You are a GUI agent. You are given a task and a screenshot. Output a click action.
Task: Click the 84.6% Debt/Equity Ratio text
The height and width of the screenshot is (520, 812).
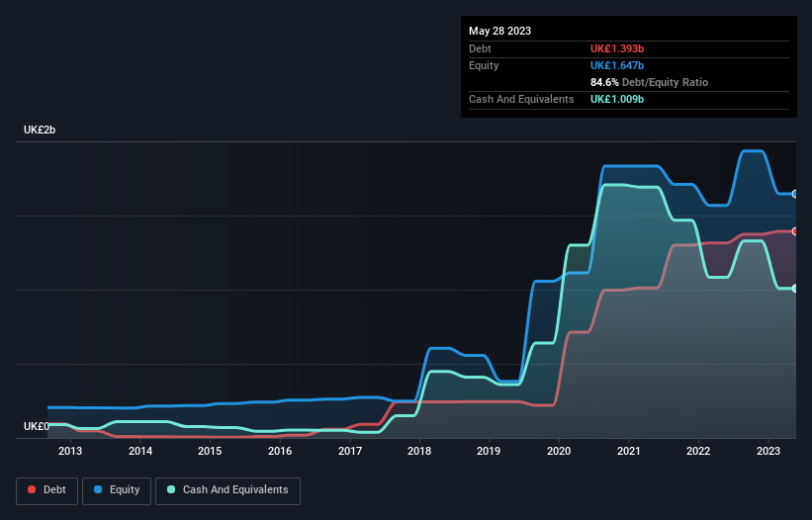point(649,82)
